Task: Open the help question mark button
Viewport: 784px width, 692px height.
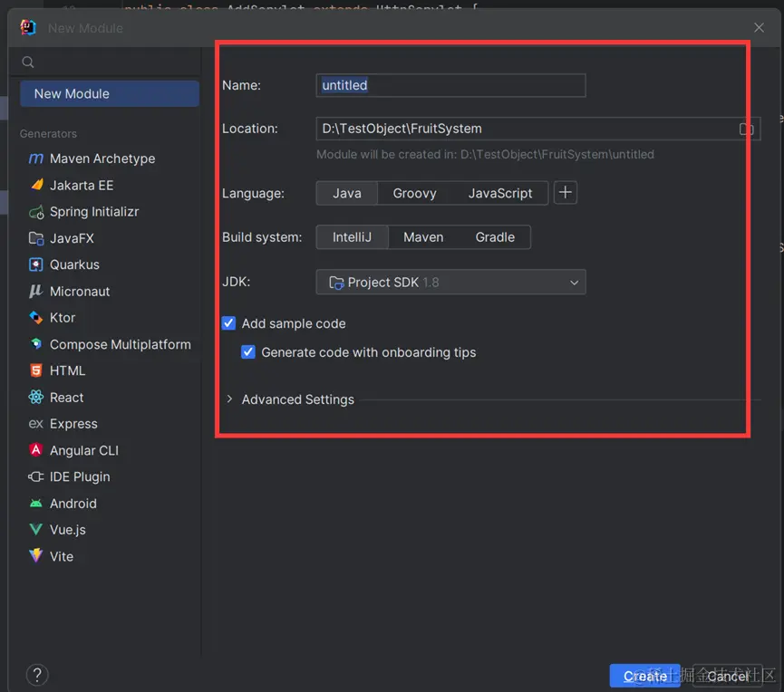Action: click(x=37, y=675)
